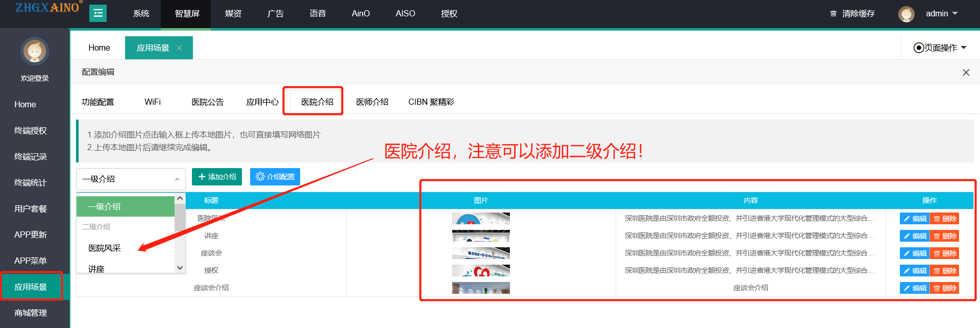The height and width of the screenshot is (328, 980).
Task: Click the 添加介绍 button
Action: point(217,177)
